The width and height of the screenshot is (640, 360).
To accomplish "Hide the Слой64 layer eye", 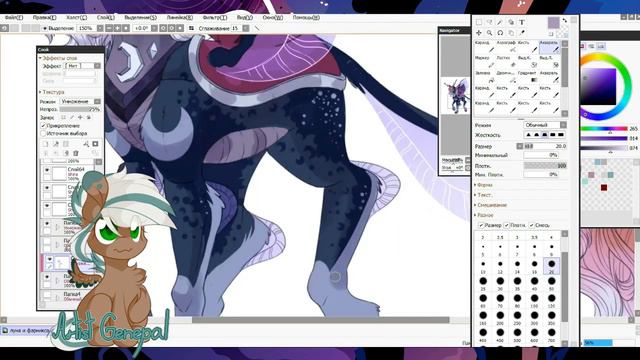I will [x=47, y=170].
